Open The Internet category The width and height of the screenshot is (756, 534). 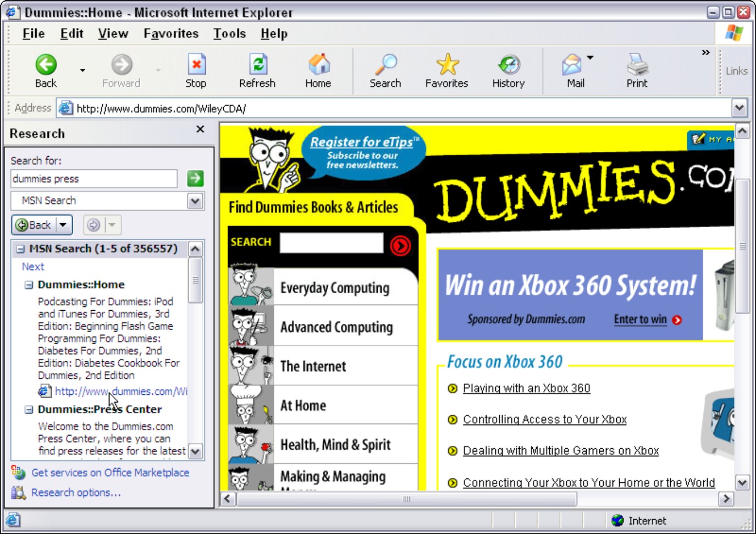[313, 366]
